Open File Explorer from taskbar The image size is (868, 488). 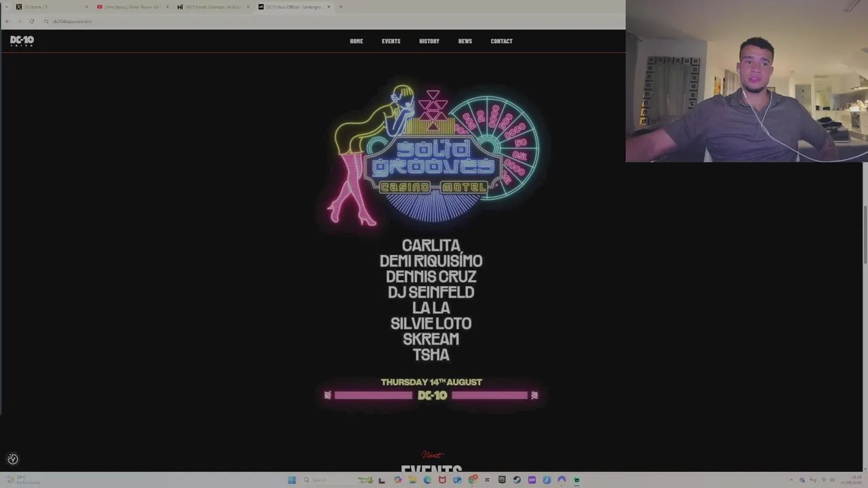click(x=412, y=480)
